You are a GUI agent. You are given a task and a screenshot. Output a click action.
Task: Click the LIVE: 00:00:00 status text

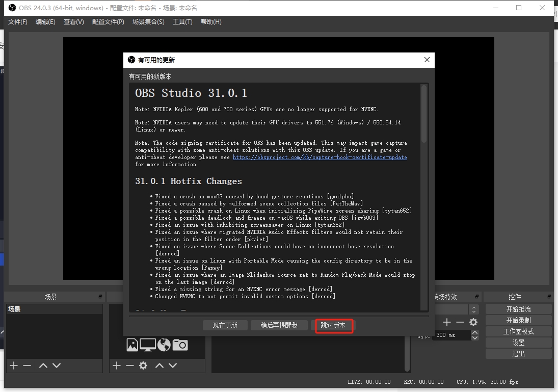[369, 382]
